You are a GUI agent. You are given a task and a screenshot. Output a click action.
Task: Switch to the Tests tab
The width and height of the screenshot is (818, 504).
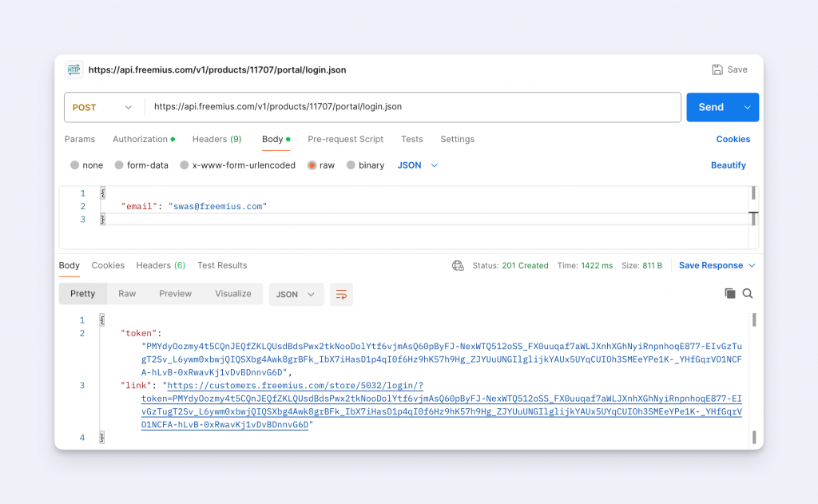pyautogui.click(x=411, y=139)
